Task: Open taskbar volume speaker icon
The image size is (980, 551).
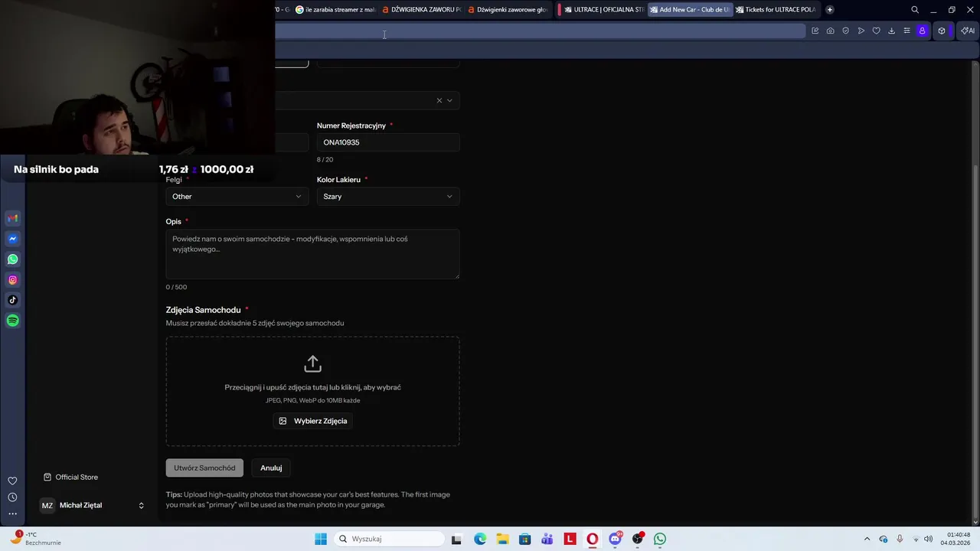Action: click(929, 539)
